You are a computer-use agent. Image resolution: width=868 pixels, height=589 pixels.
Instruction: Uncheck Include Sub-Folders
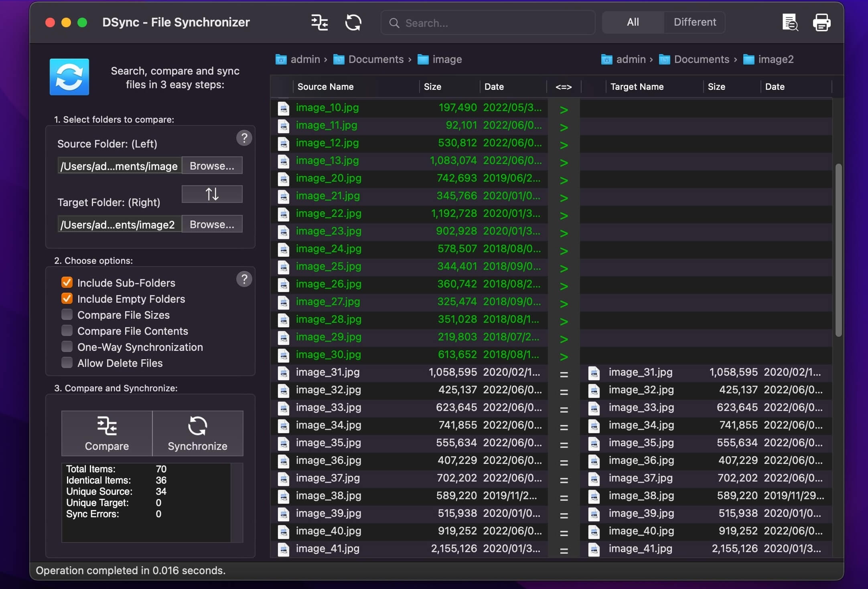click(67, 282)
